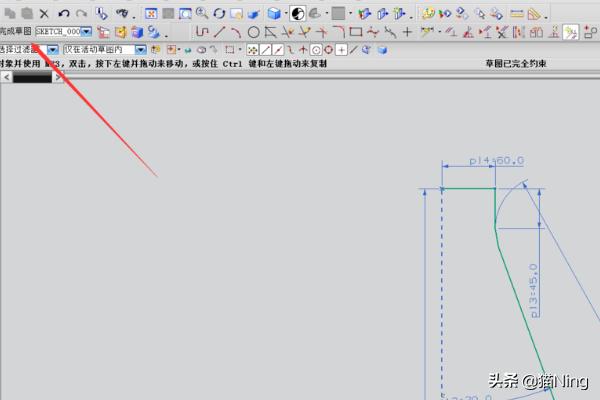Select the Line sketch tool
The height and width of the screenshot is (400, 600).
220,32
